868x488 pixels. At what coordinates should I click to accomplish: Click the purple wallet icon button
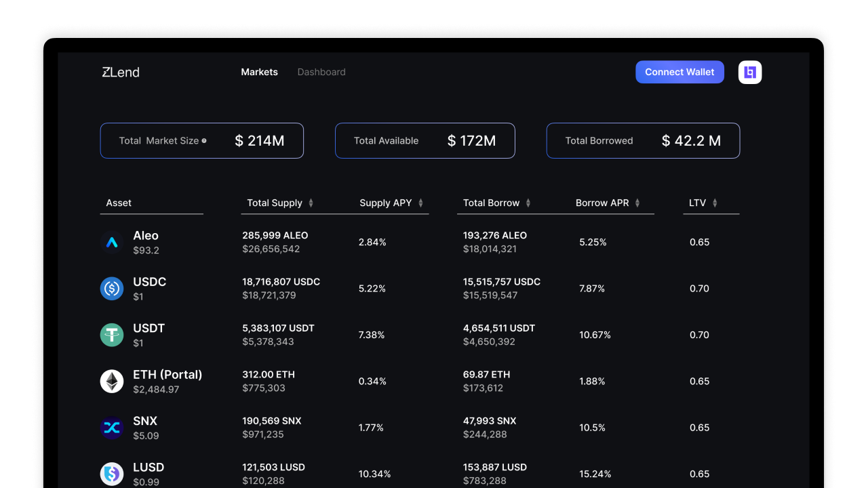click(750, 73)
